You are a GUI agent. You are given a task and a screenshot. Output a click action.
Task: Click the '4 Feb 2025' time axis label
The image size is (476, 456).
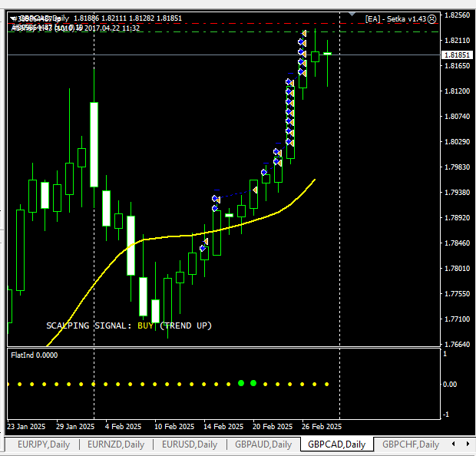tap(124, 427)
